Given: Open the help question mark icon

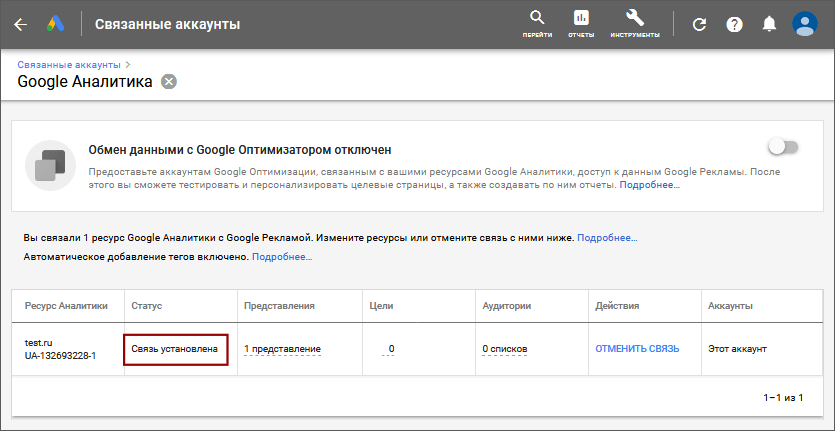Looking at the screenshot, I should pos(734,24).
